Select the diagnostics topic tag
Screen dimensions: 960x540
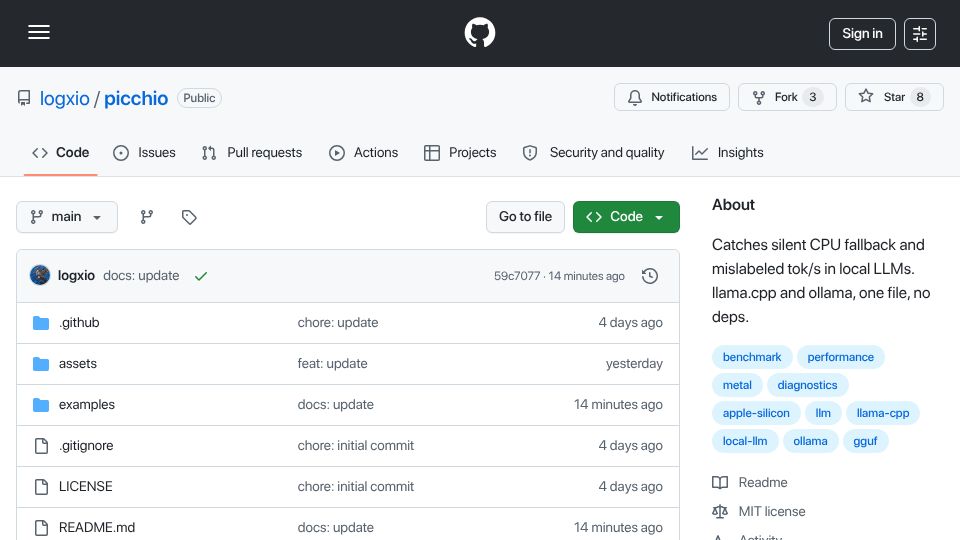807,385
